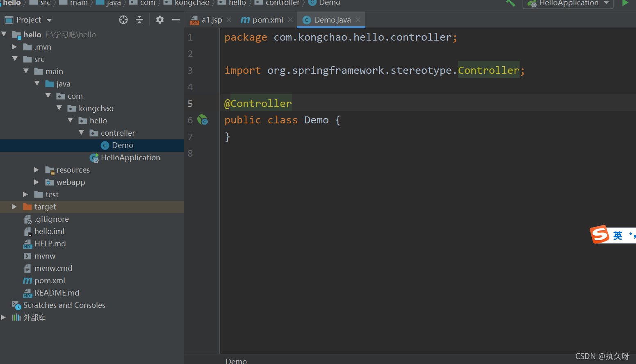Click the Sogou input method S icon
This screenshot has height=364, width=636.
click(600, 234)
